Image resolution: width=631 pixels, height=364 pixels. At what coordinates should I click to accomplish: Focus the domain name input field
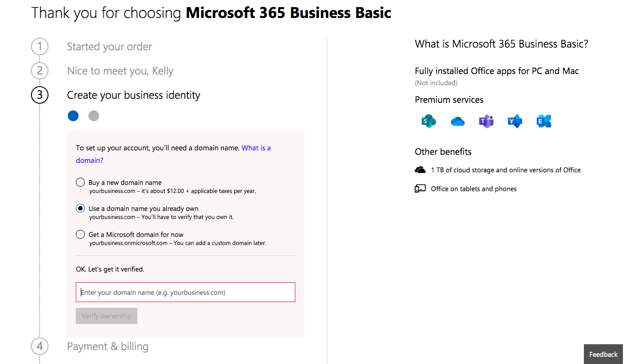point(185,292)
